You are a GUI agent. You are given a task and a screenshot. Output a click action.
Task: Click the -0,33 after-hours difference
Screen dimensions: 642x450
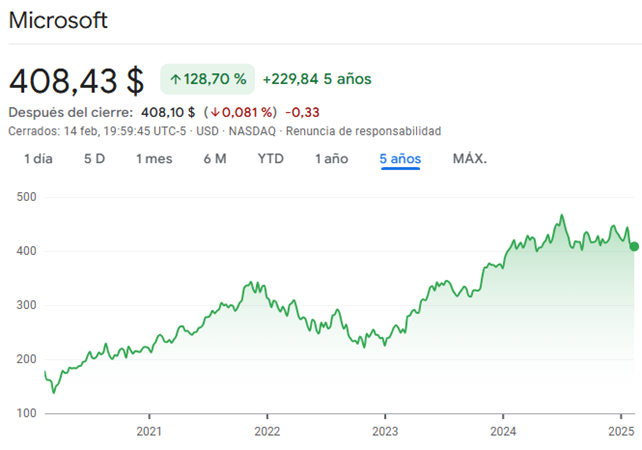[302, 112]
